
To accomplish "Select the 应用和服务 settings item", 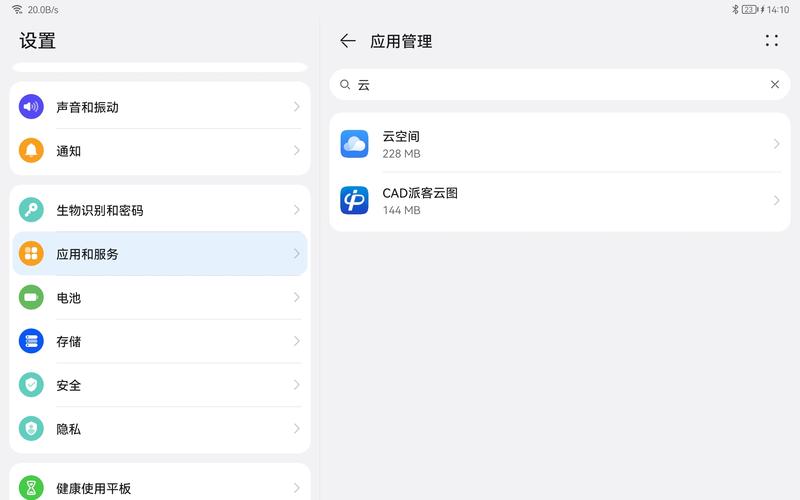I will tap(160, 254).
